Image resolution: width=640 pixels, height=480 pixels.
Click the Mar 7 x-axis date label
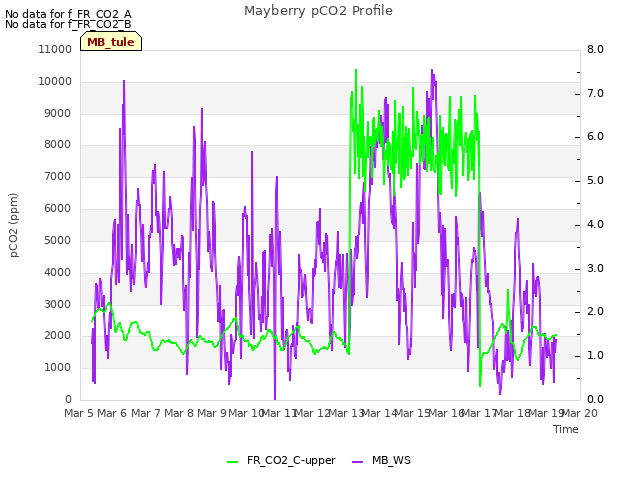pyautogui.click(x=146, y=413)
